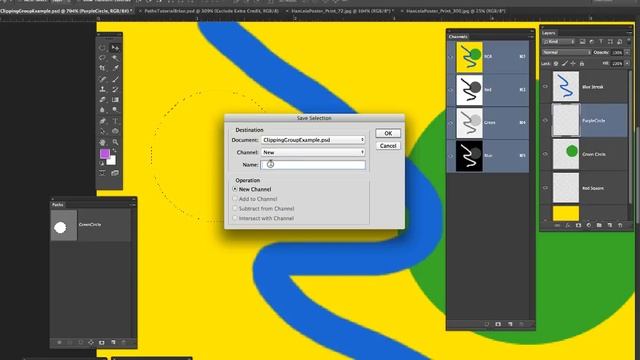Select the Lasso tool
Viewport: 640px width, 360px height.
[102, 58]
